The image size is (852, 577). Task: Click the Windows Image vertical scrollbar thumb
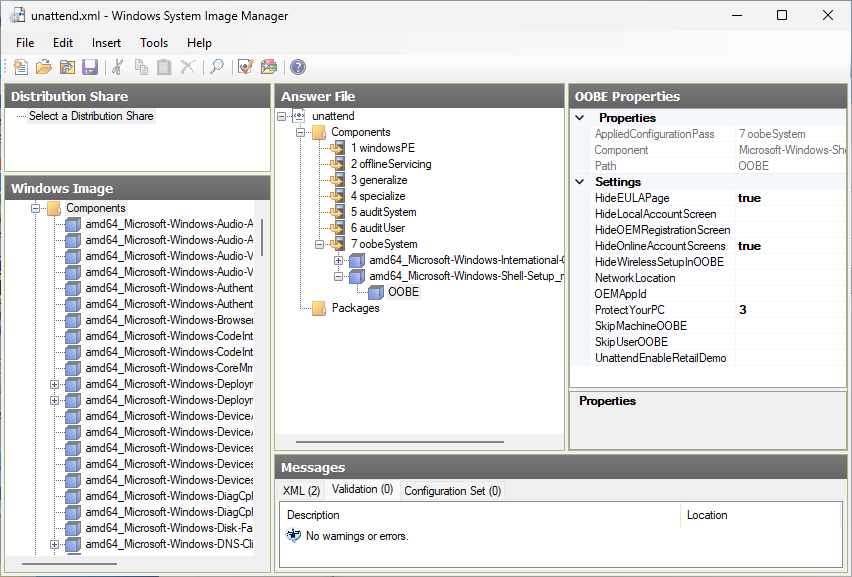pos(262,237)
